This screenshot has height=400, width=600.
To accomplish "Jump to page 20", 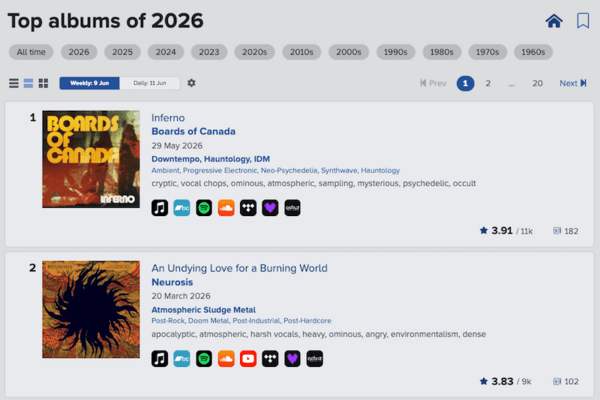I will (x=537, y=83).
